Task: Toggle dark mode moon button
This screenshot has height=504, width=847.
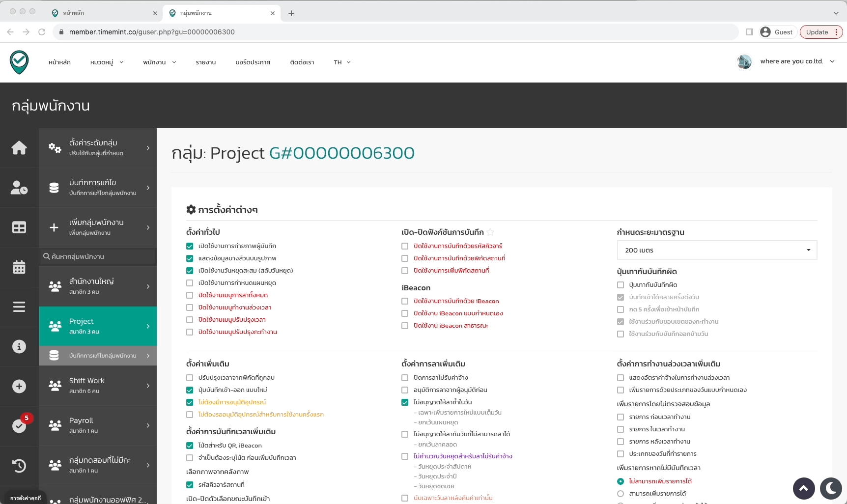Action: tap(831, 488)
